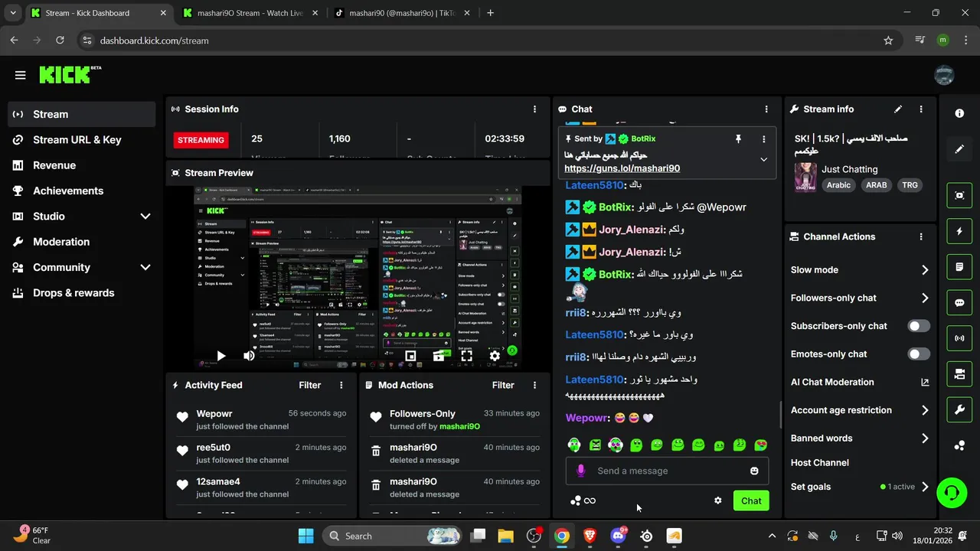The width and height of the screenshot is (980, 551).
Task: Turn on Subscribers-only chat switch
Action: [x=919, y=326]
